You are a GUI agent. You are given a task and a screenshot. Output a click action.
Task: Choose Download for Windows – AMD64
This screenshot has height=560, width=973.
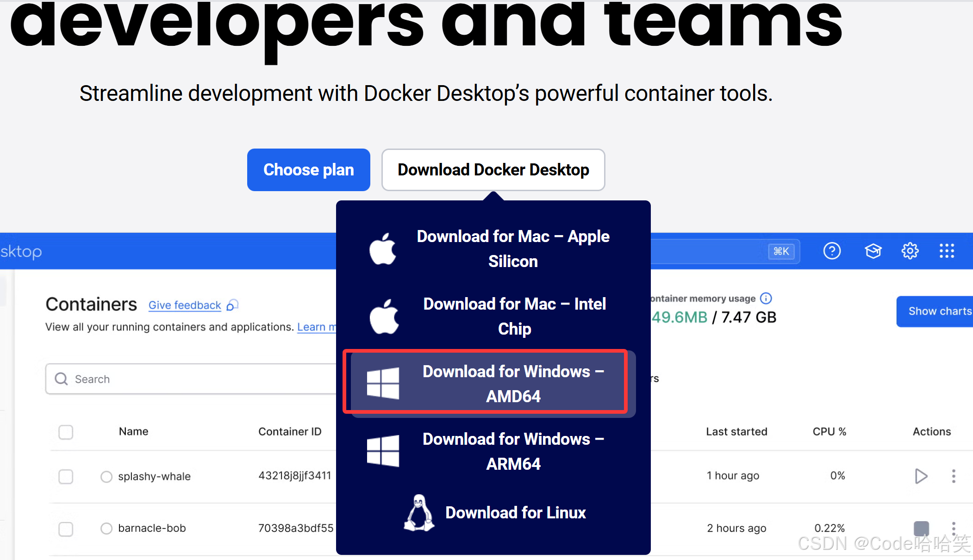pos(493,384)
